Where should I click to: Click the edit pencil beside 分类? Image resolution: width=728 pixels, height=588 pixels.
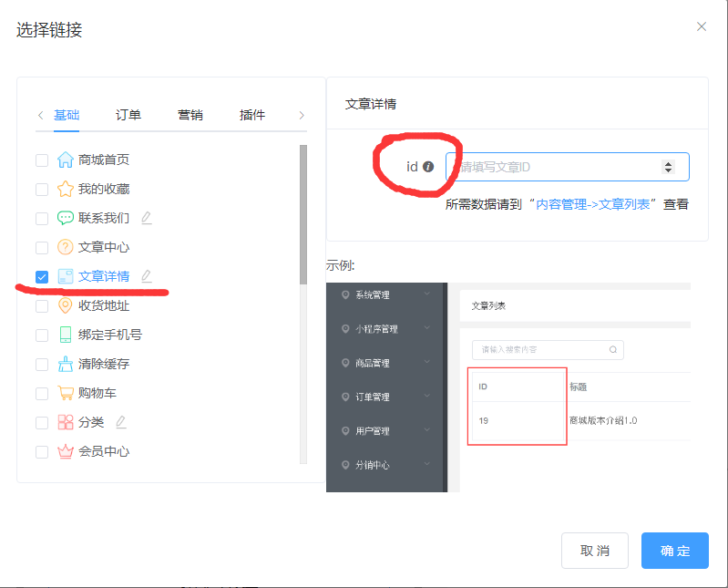[120, 422]
